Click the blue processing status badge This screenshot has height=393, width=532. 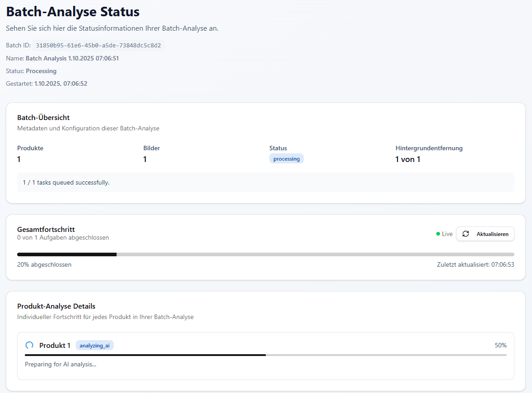click(x=287, y=159)
